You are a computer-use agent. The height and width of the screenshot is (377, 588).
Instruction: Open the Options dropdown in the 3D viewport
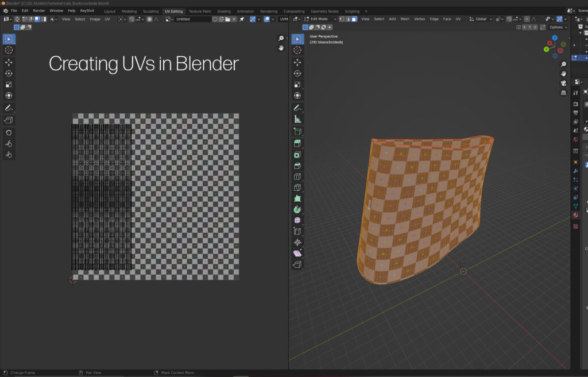click(x=557, y=27)
